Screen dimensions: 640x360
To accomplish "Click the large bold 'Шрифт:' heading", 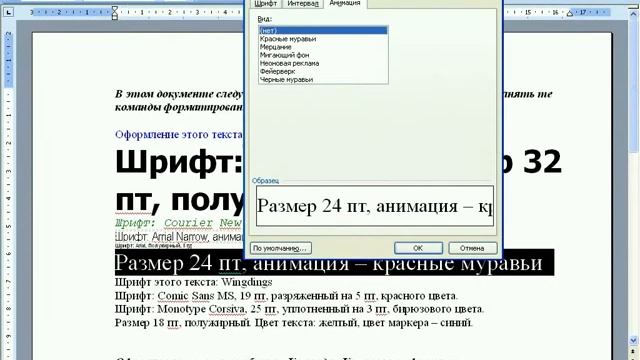I will (x=179, y=162).
